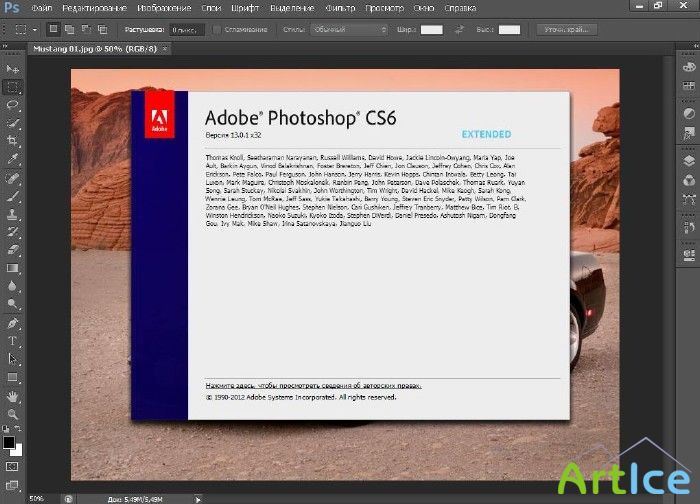Select the Lasso tool
This screenshot has width=700, height=504.
click(12, 105)
